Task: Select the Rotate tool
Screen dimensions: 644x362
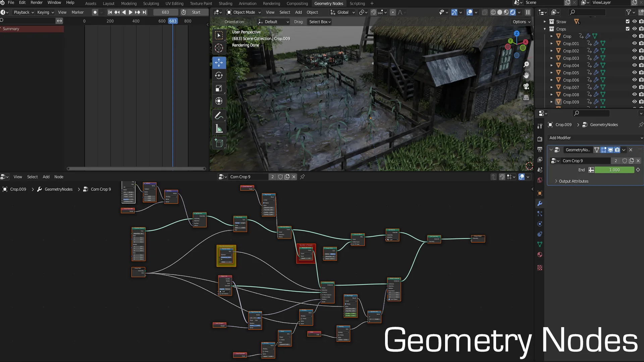Action: pyautogui.click(x=219, y=75)
